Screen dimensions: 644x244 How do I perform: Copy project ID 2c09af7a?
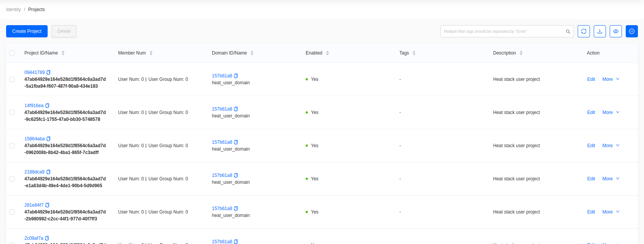47,238
